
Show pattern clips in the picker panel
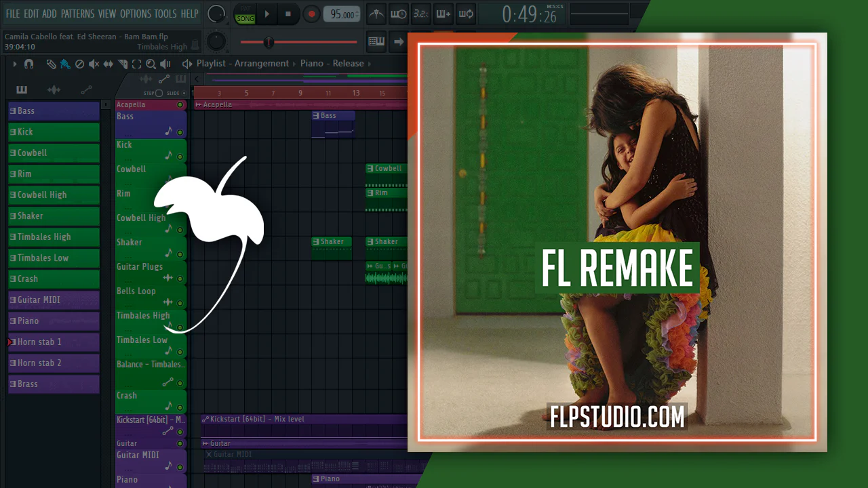pos(22,90)
